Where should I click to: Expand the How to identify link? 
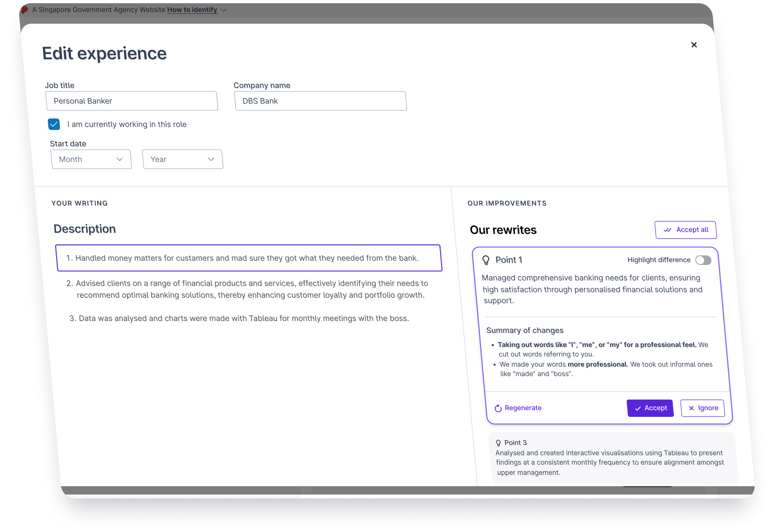pos(192,9)
